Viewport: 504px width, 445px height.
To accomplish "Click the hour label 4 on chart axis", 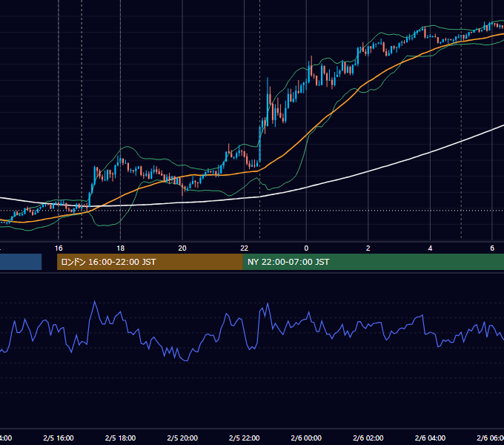I will coord(430,248).
